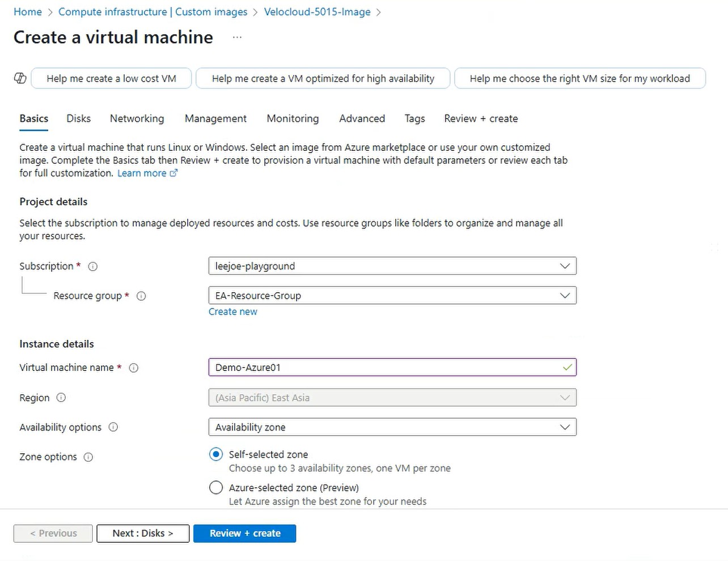Open the Subscription dropdown
This screenshot has width=728, height=561.
click(392, 266)
